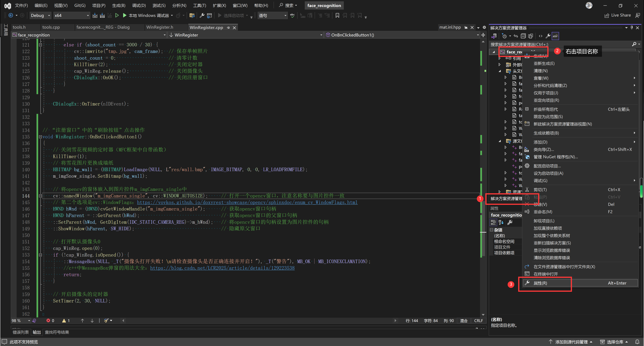Click the Sync with Active Document arrows icon
Screen dimensions: 644x346
(516, 36)
